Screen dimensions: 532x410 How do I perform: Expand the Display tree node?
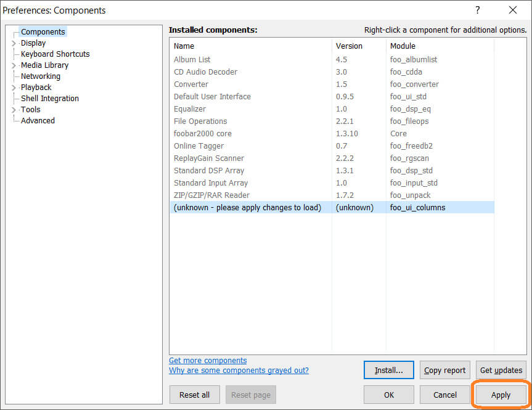pos(14,43)
